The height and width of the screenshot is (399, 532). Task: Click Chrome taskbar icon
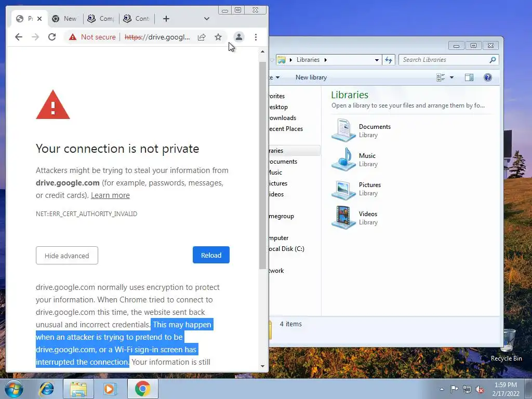(x=142, y=389)
